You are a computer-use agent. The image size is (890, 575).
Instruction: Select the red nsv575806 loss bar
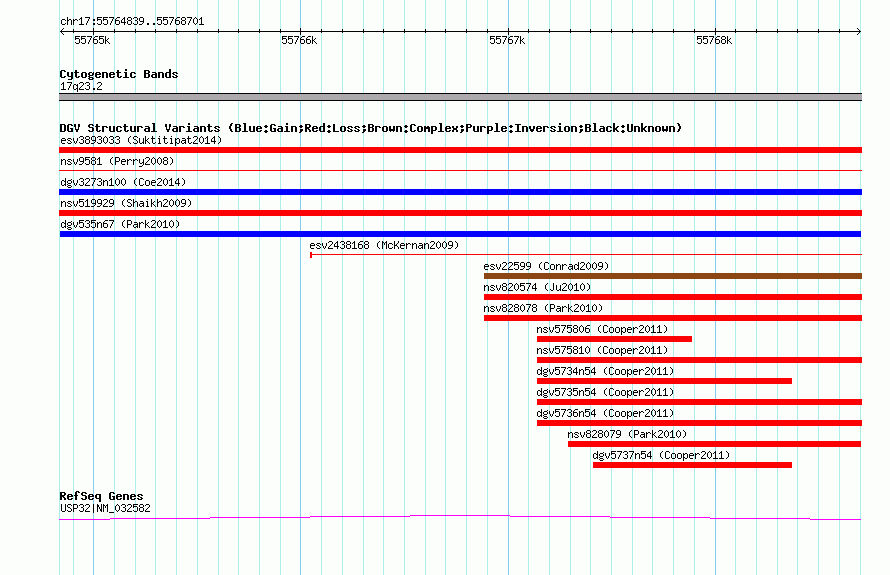pyautogui.click(x=614, y=339)
